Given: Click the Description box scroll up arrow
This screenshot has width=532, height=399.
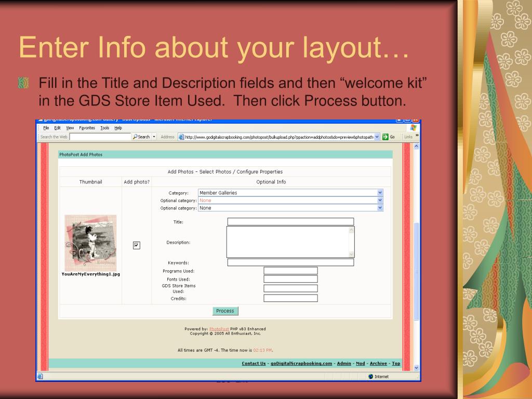Looking at the screenshot, I should pyautogui.click(x=351, y=230).
